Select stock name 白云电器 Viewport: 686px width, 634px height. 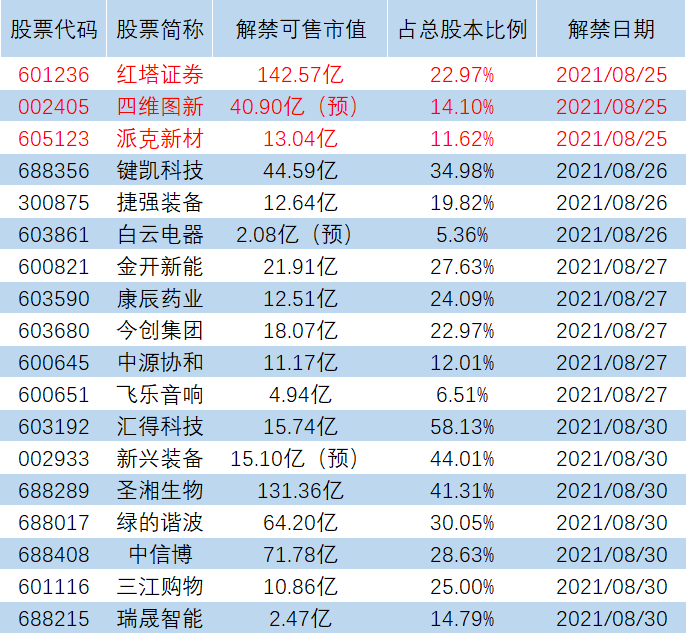[x=160, y=235]
